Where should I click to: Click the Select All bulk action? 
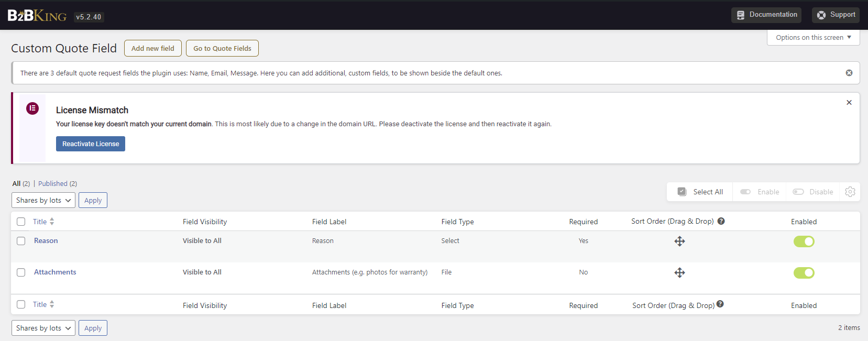point(700,192)
